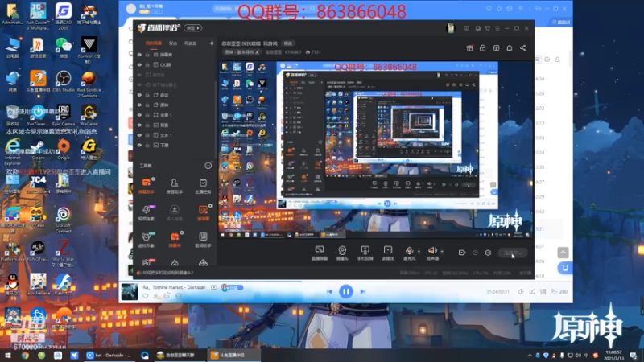This screenshot has height=362, width=644.
Task: Toggle the lock on the QQ群 source
Action: [x=147, y=65]
